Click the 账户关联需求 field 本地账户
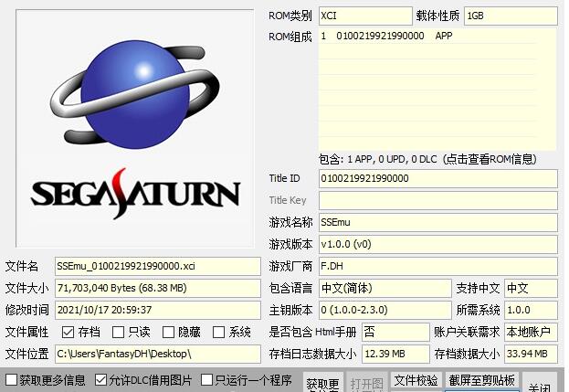The height and width of the screenshot is (392, 569). [531, 332]
